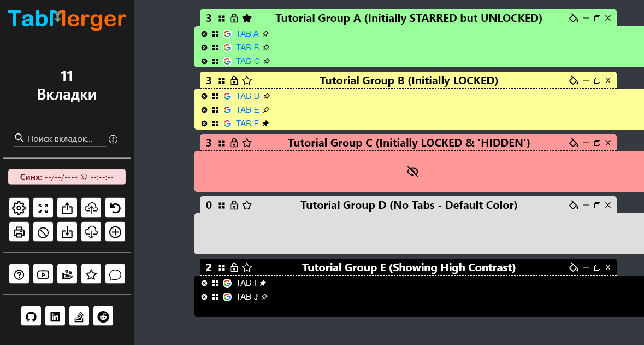Remove TAB J with its x icon

pyautogui.click(x=204, y=296)
